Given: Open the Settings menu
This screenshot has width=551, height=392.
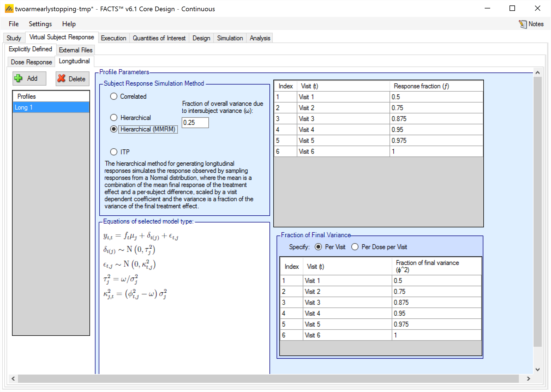Looking at the screenshot, I should 40,24.
